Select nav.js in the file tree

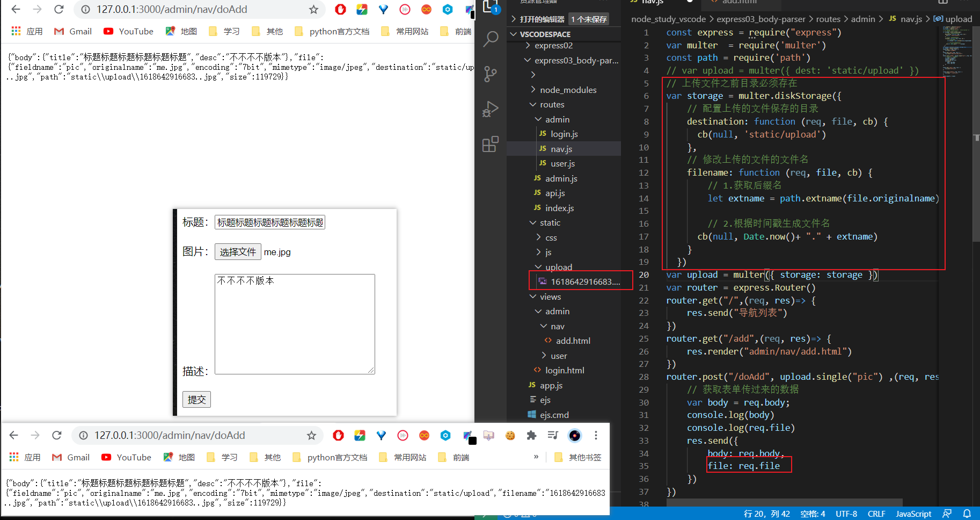564,149
